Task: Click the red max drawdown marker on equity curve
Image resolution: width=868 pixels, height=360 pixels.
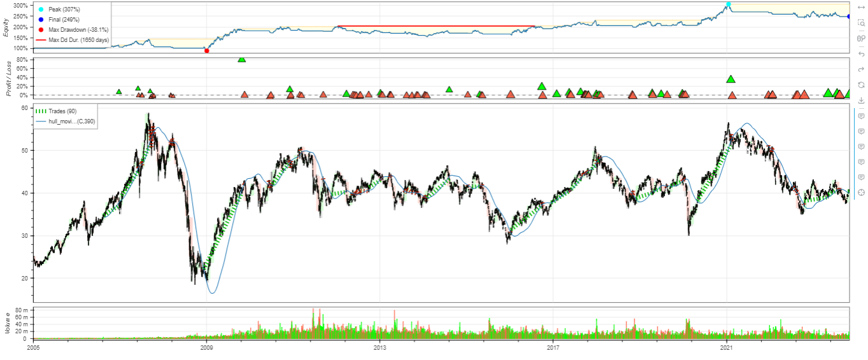Action: pos(207,51)
